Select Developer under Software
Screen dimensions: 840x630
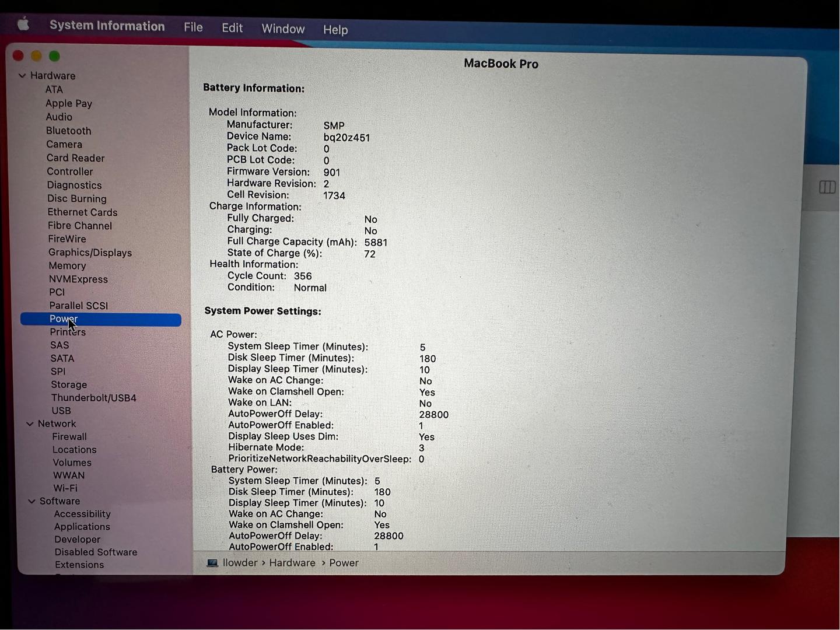78,540
